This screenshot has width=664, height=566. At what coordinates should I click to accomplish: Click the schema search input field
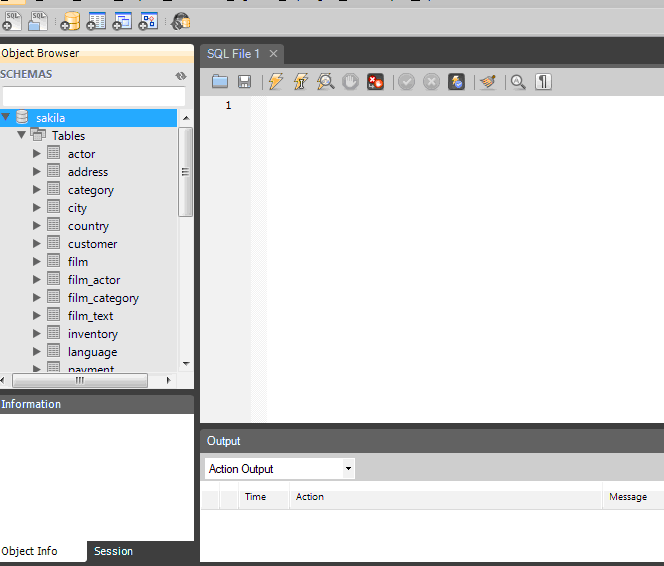pyautogui.click(x=94, y=96)
